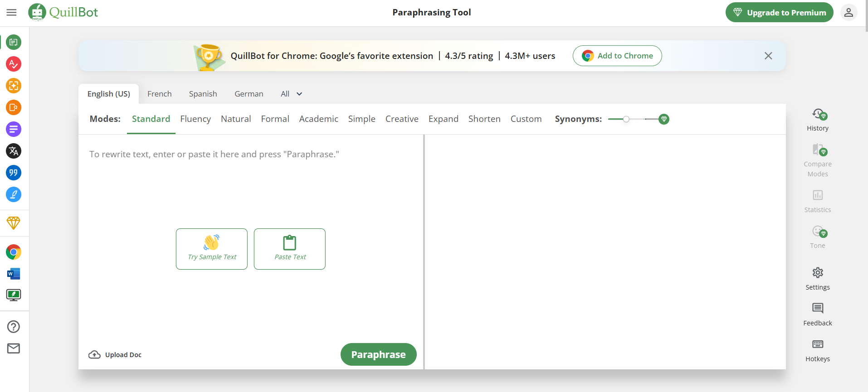Dismiss the Chrome extension banner
Image resolution: width=868 pixels, height=392 pixels.
[x=768, y=56]
